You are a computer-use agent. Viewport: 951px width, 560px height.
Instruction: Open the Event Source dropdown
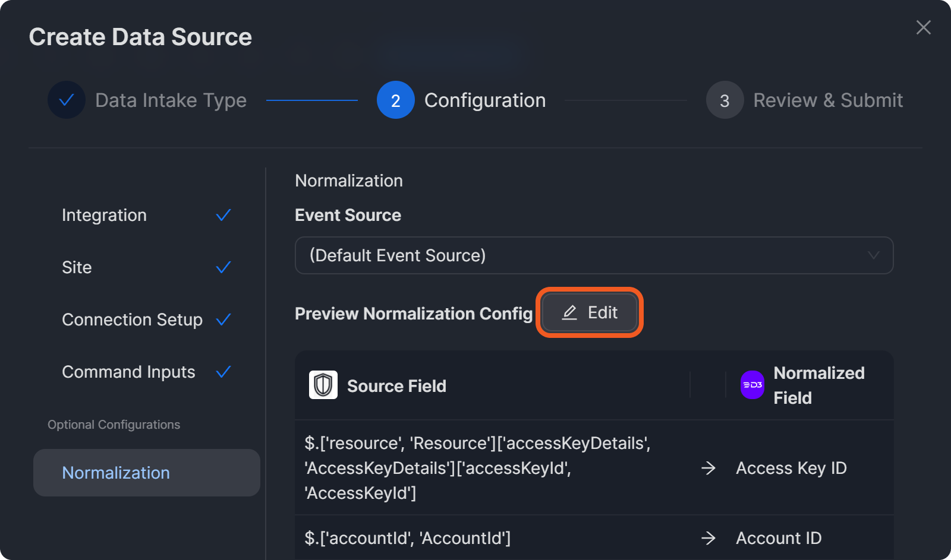[x=593, y=255]
